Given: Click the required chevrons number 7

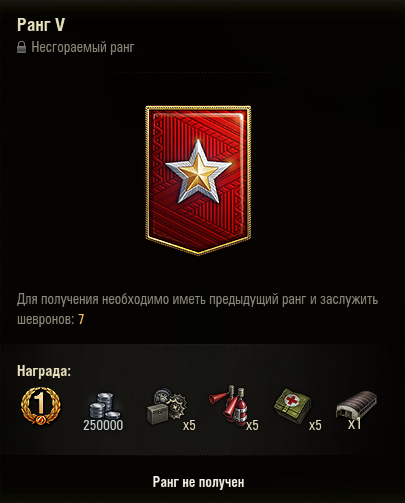Looking at the screenshot, I should click(81, 319).
